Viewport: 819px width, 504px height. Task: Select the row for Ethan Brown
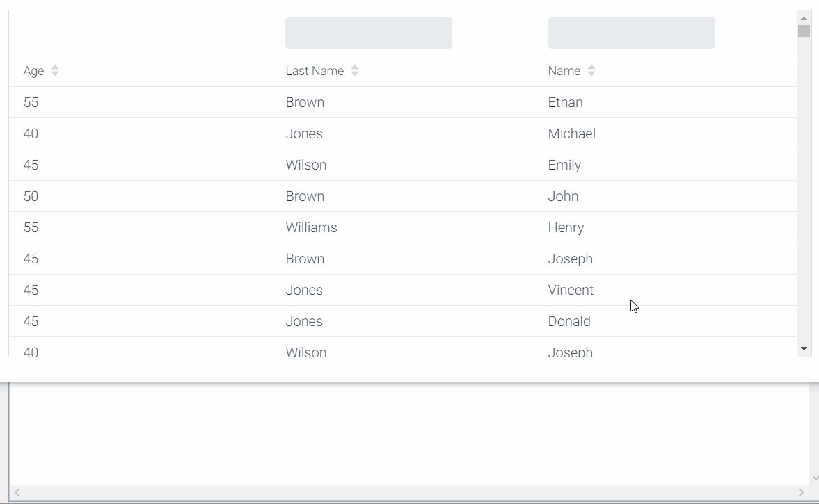403,102
